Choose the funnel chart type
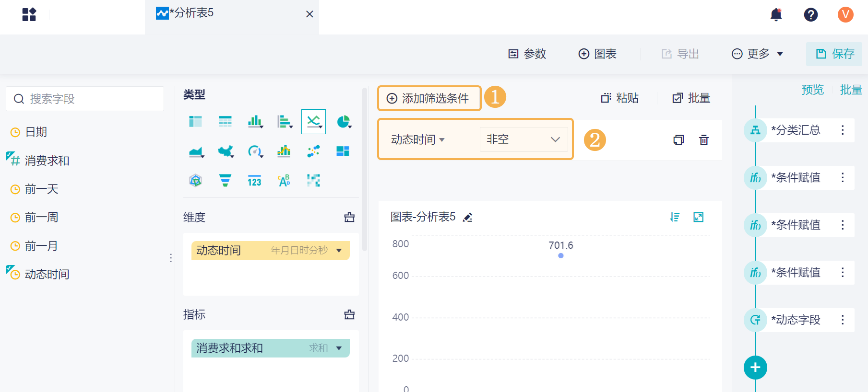This screenshot has height=392, width=868. [225, 181]
